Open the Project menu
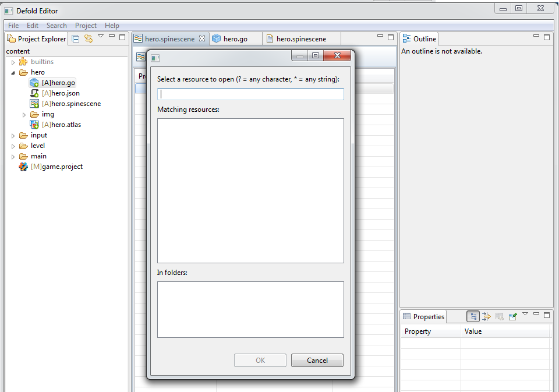 [86, 26]
